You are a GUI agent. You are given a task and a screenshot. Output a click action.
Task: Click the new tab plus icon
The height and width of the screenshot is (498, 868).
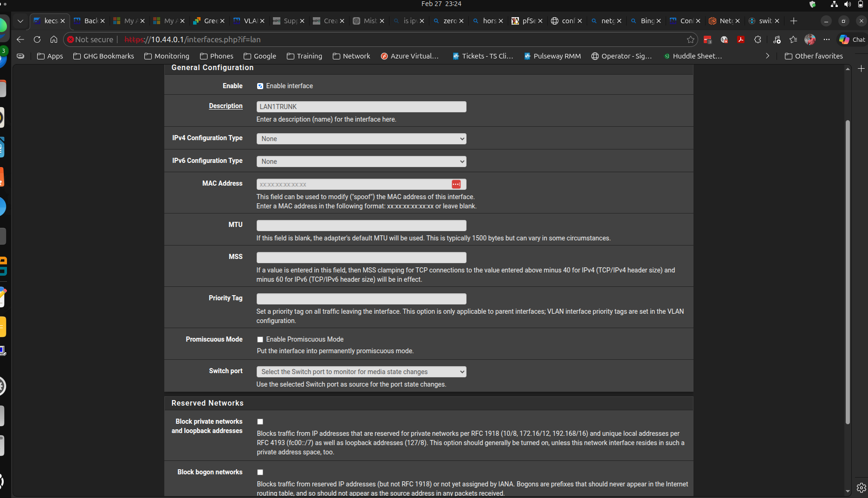(794, 21)
